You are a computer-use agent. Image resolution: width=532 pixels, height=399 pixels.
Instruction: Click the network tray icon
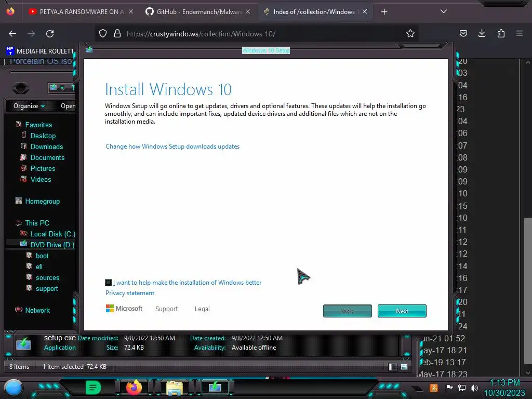(461, 388)
